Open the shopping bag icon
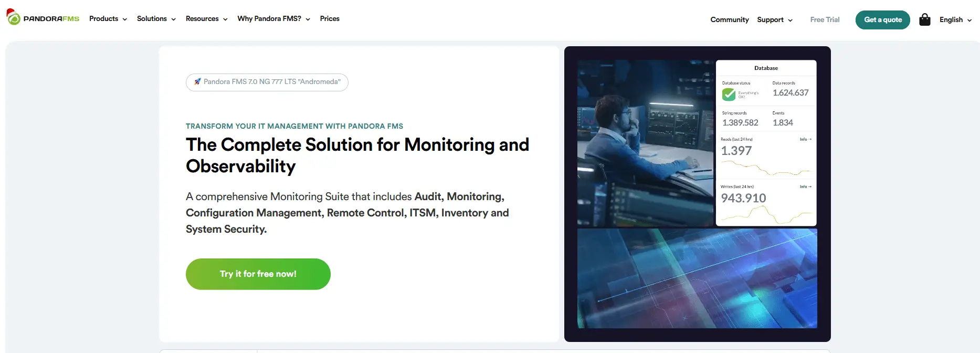Screen dimensions: 980x353 (x=925, y=19)
